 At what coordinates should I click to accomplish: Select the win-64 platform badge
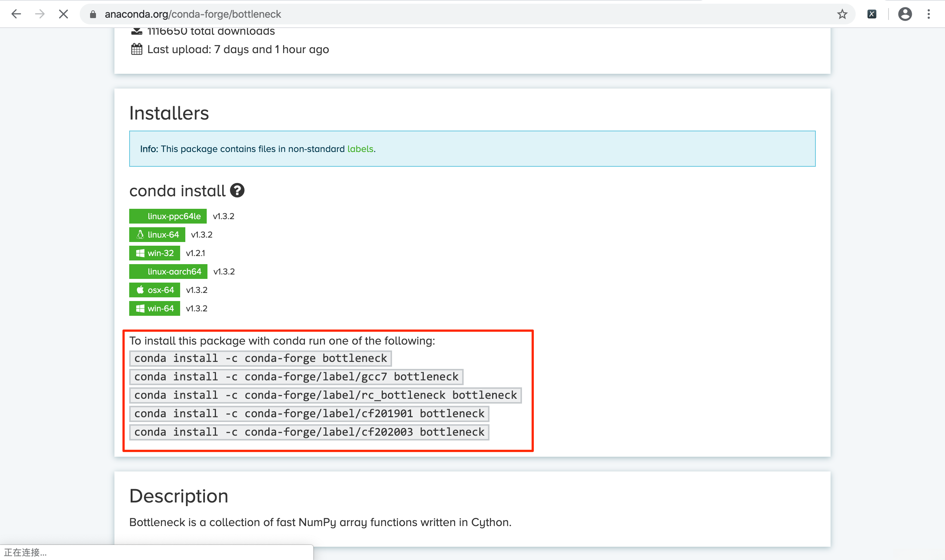(154, 309)
